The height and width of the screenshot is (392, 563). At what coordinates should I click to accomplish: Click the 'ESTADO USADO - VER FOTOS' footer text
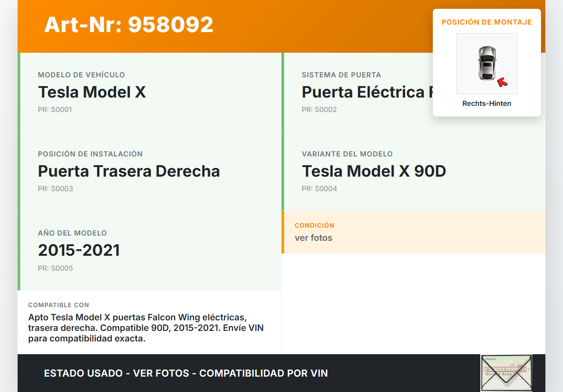coord(186,374)
